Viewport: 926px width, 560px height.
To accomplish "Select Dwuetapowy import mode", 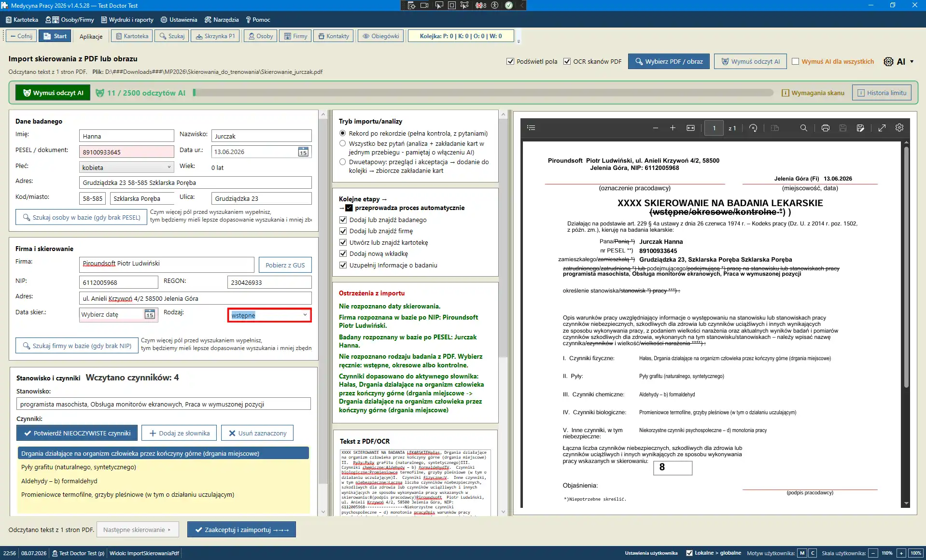I will 343,162.
